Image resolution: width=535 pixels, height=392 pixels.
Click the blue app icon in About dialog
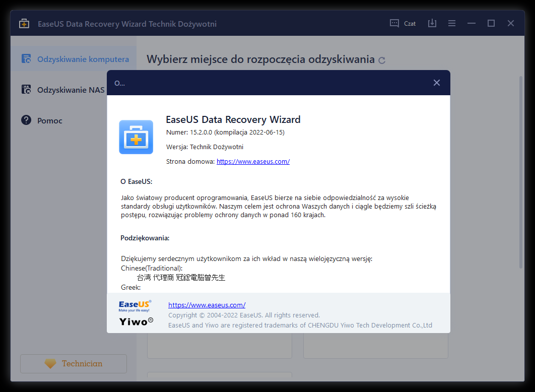click(136, 137)
